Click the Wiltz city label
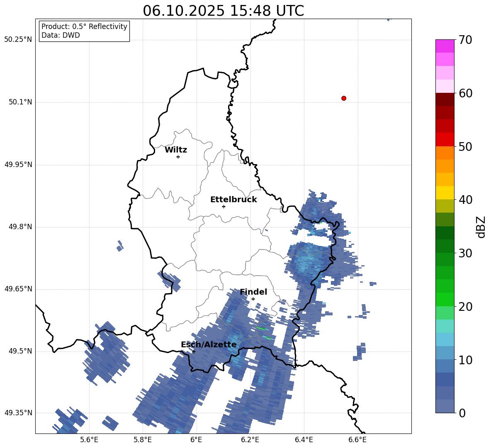This screenshot has width=491, height=448. tap(176, 150)
